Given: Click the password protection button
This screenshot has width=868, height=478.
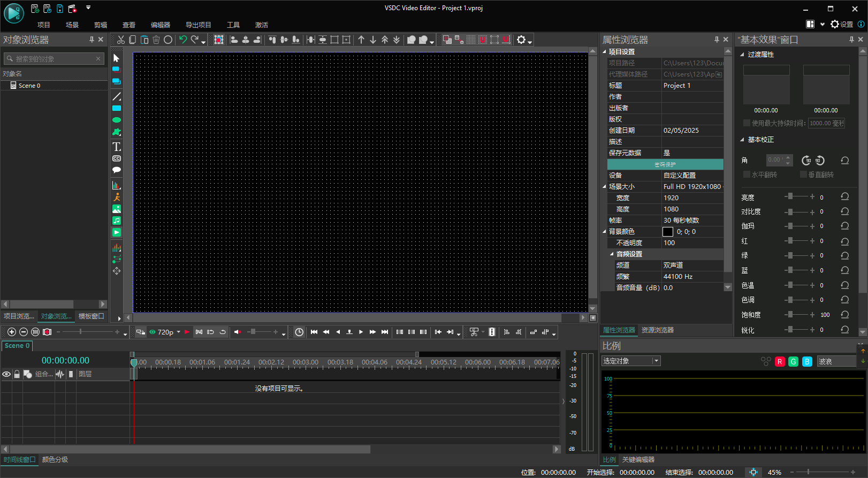Looking at the screenshot, I should coord(665,164).
